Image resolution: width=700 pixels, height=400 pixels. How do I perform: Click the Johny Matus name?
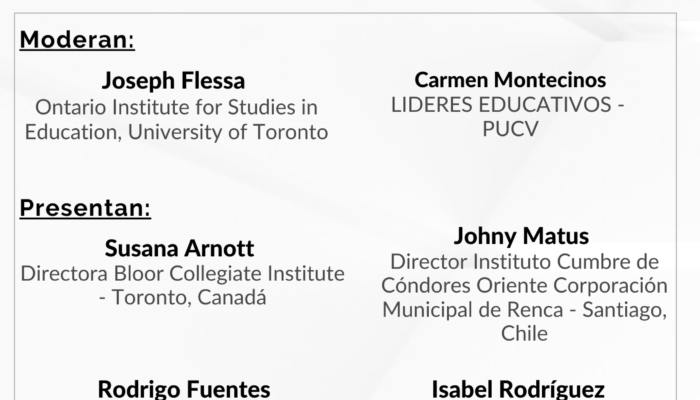[521, 236]
